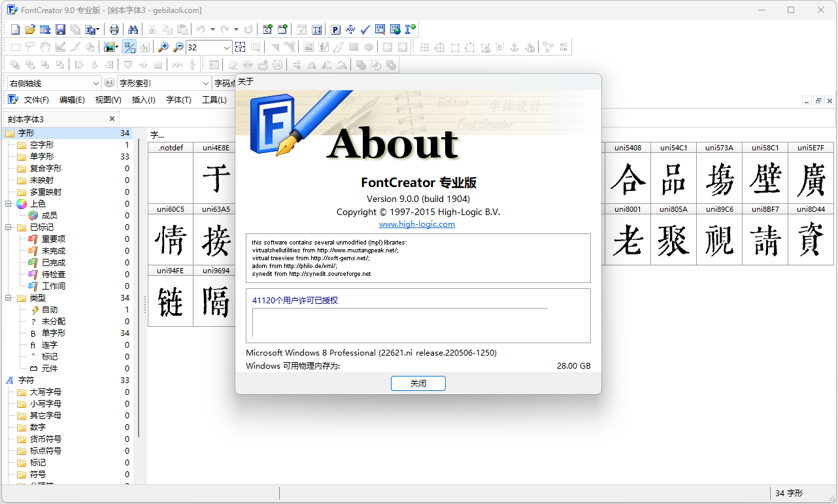
Task: Open the 编辑(E) menu
Action: coord(72,100)
